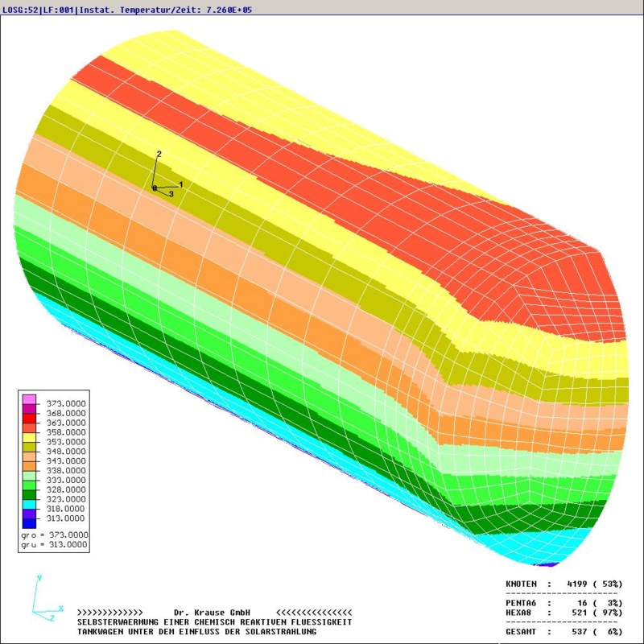This screenshot has height=644, width=644.
Task: Click the 'GESAMT' total label
Action: pos(521,632)
